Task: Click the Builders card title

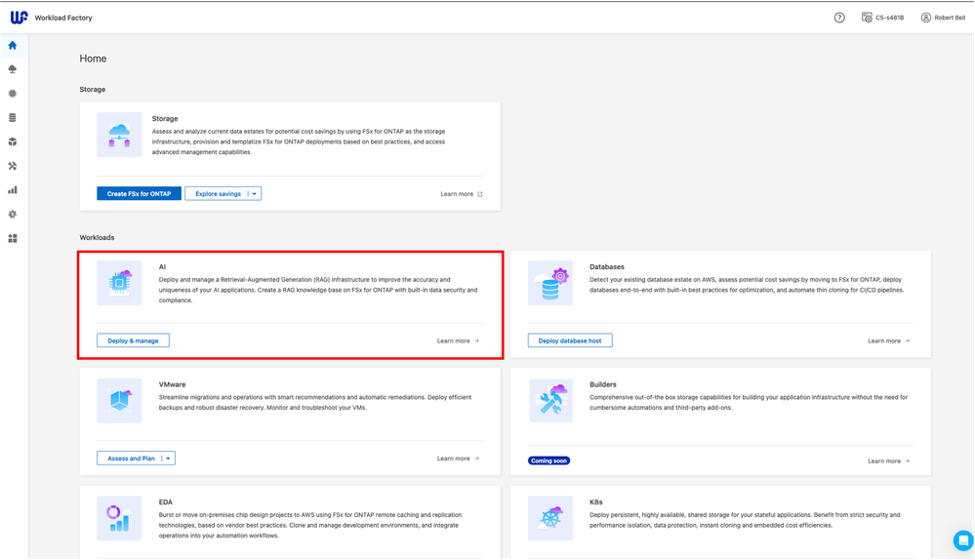Action: coord(603,384)
